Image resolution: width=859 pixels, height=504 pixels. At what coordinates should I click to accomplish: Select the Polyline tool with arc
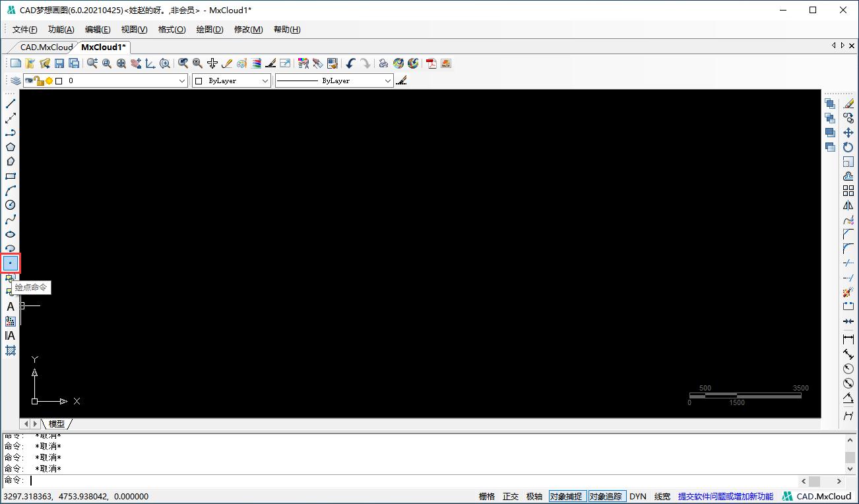coord(11,133)
